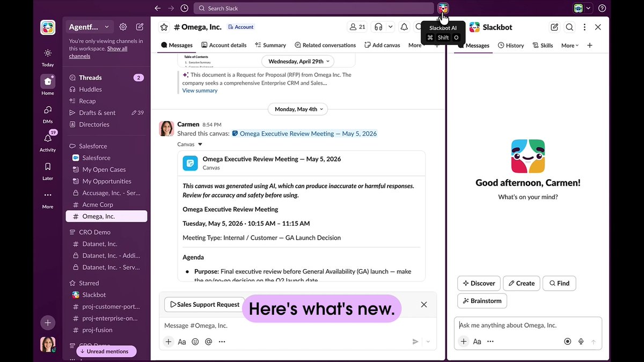Open emoji picker in channel composer

[x=195, y=342]
